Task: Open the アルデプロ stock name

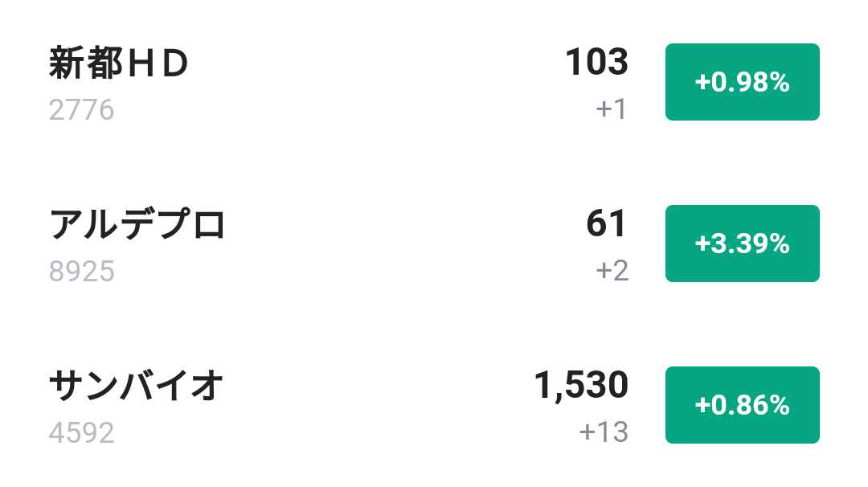Action: pyautogui.click(x=137, y=226)
